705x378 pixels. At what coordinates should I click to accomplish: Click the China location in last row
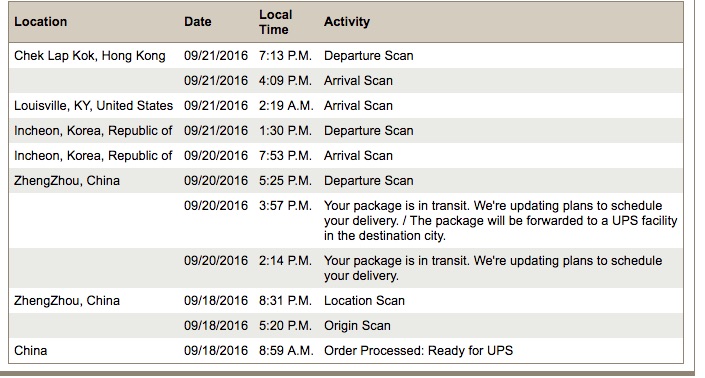31,351
